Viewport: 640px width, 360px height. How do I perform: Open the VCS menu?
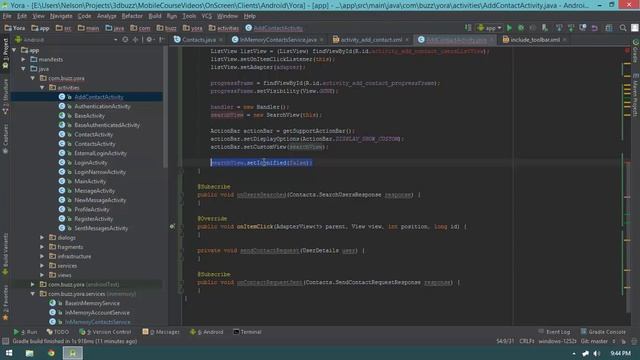tap(207, 16)
